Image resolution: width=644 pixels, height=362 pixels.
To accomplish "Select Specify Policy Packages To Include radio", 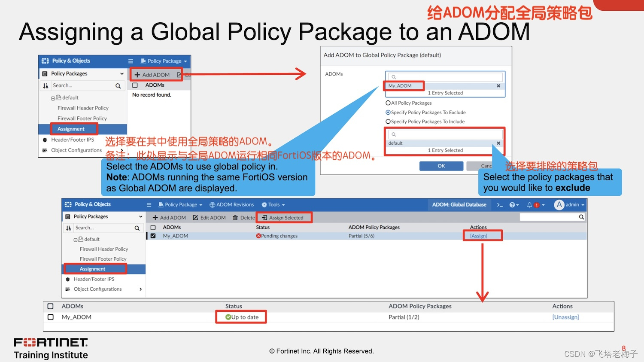I will 388,122.
